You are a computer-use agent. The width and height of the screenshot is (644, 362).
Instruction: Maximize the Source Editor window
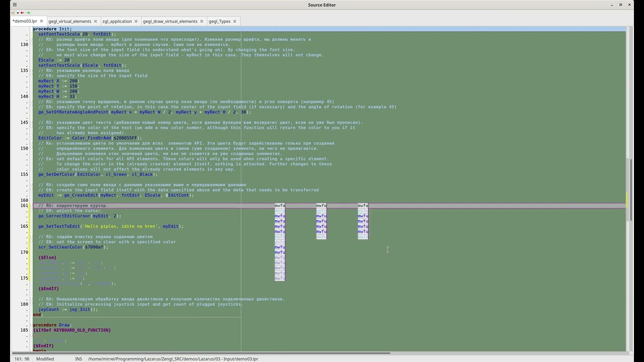(620, 5)
